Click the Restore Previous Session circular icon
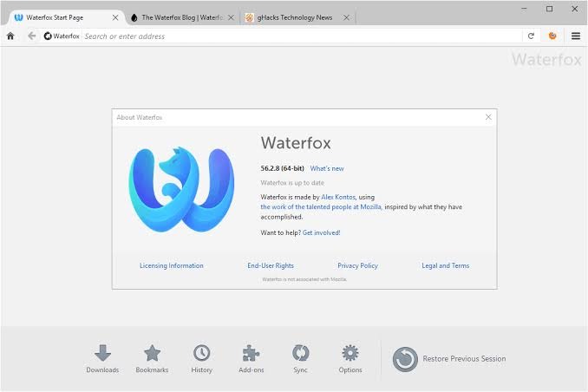The height and width of the screenshot is (392, 588). click(405, 359)
